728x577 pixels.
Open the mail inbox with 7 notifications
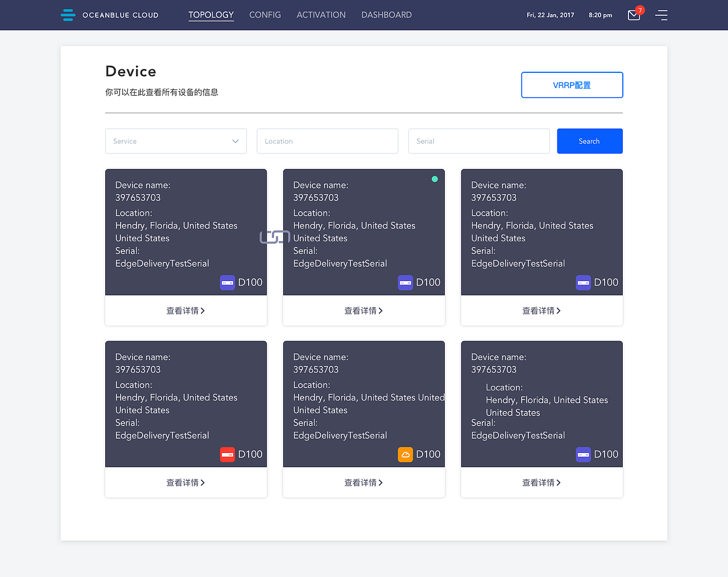[x=634, y=15]
